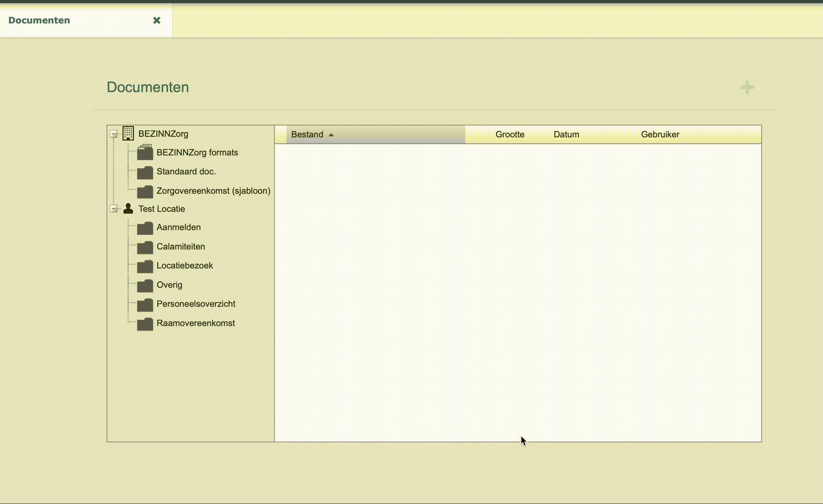Close the Documenten tab
Viewport: 823px width, 504px height.
tap(157, 20)
